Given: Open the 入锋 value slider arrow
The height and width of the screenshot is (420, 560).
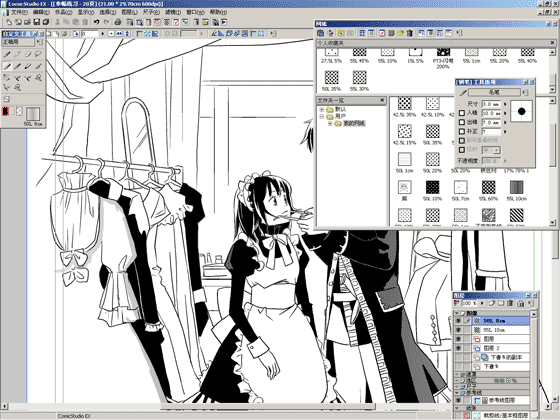Looking at the screenshot, I should coord(505,113).
